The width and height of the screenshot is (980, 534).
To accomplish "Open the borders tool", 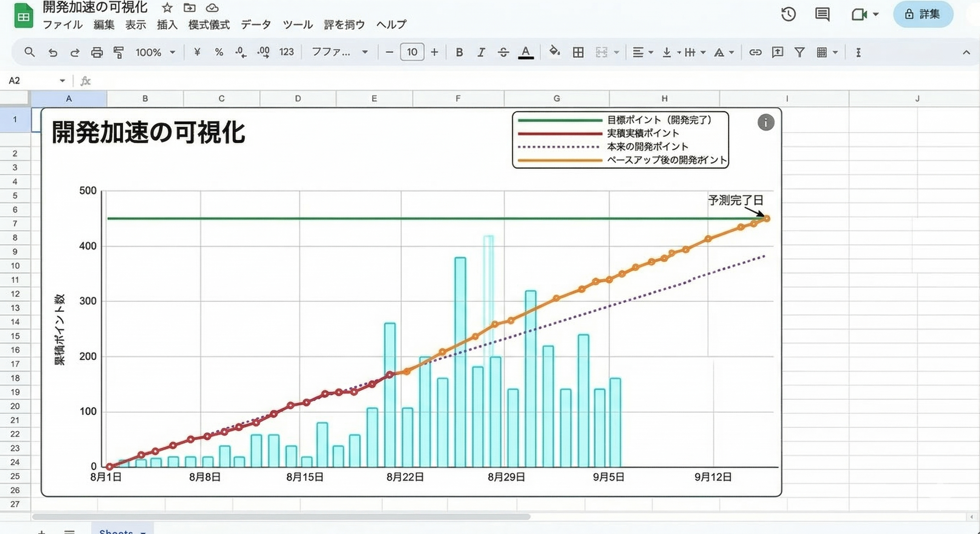I will (x=578, y=52).
